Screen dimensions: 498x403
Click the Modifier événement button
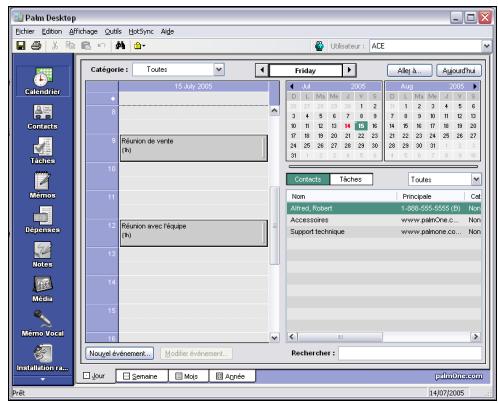196,353
